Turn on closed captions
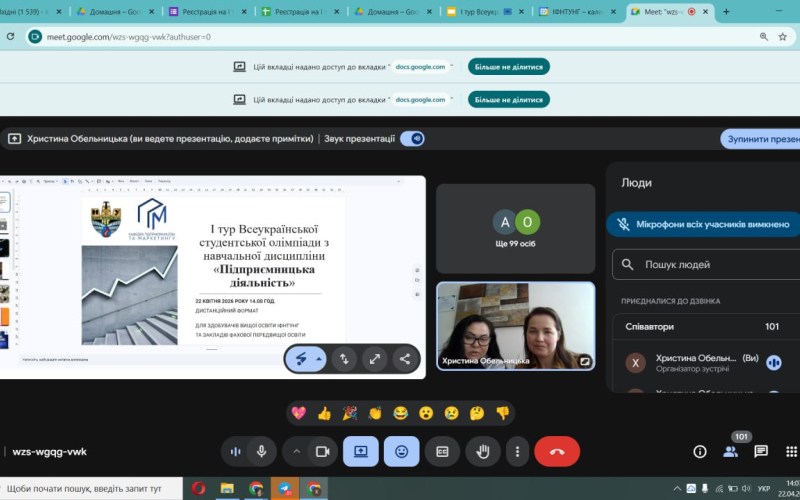The height and width of the screenshot is (500, 800). [x=442, y=452]
